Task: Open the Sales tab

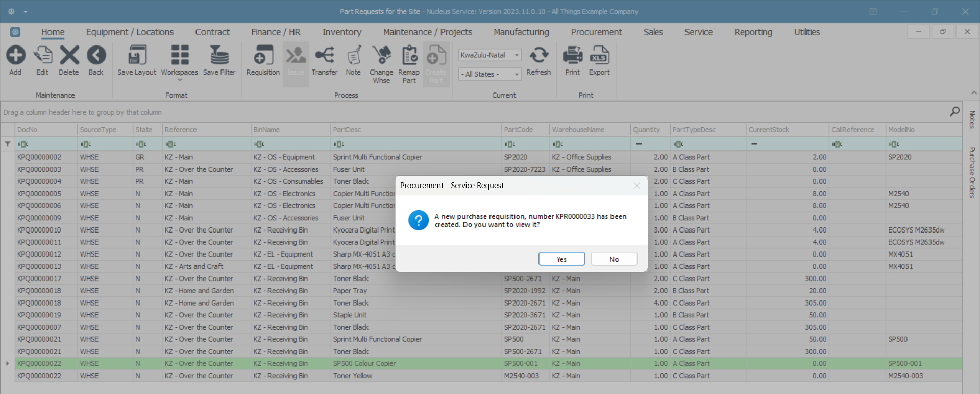Action: coord(653,32)
